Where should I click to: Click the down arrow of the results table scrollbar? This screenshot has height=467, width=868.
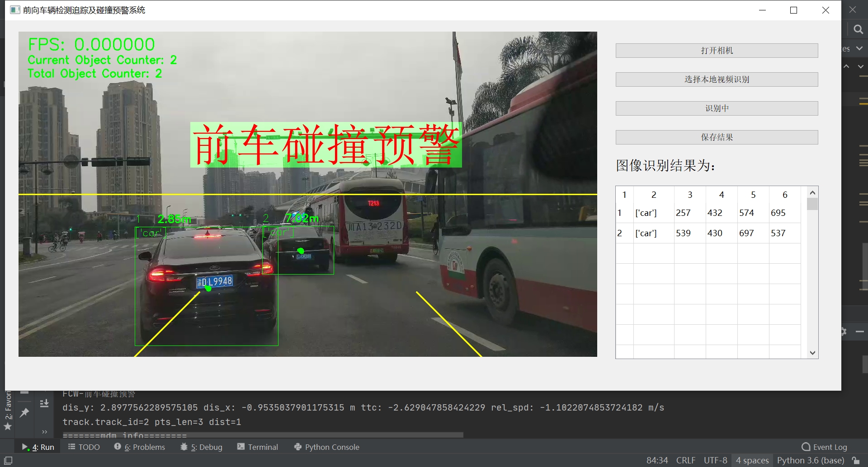[813, 353]
